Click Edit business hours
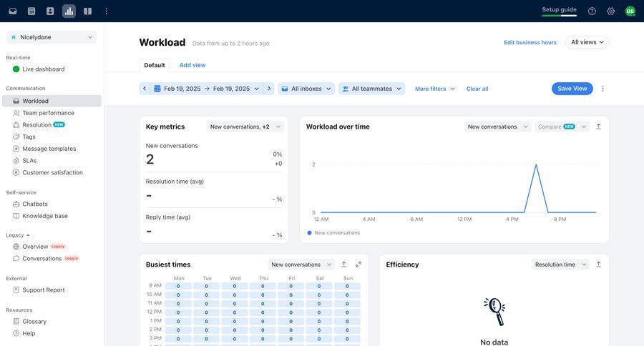Screen dimensions: 644x346 tap(530, 42)
